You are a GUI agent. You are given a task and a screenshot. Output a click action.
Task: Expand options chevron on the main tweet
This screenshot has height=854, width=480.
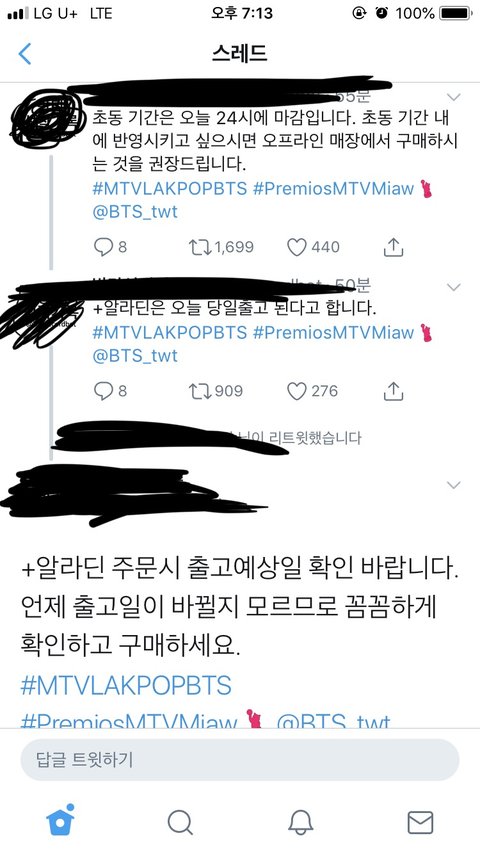tap(453, 485)
